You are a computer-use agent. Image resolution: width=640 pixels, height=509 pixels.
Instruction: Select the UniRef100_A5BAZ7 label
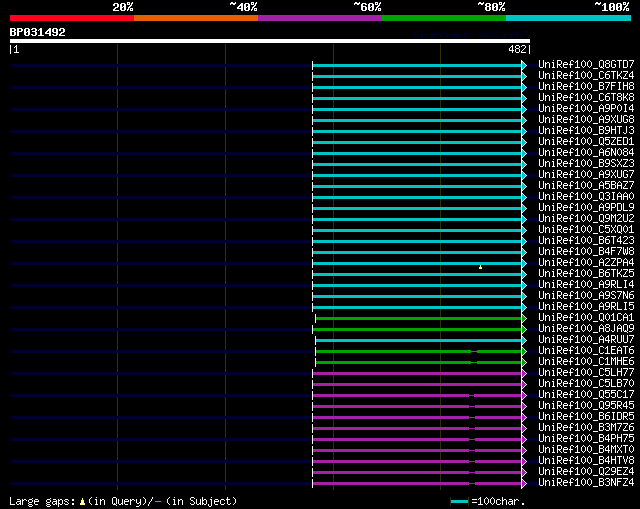(586, 186)
